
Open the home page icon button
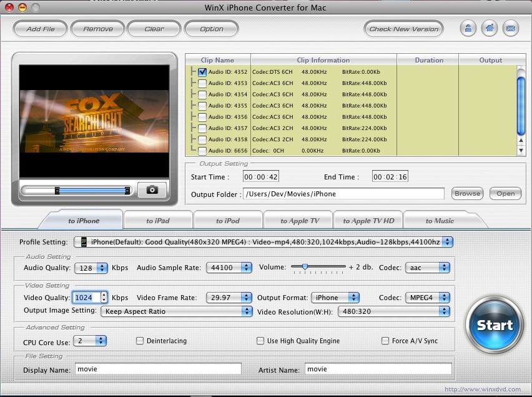(x=490, y=29)
